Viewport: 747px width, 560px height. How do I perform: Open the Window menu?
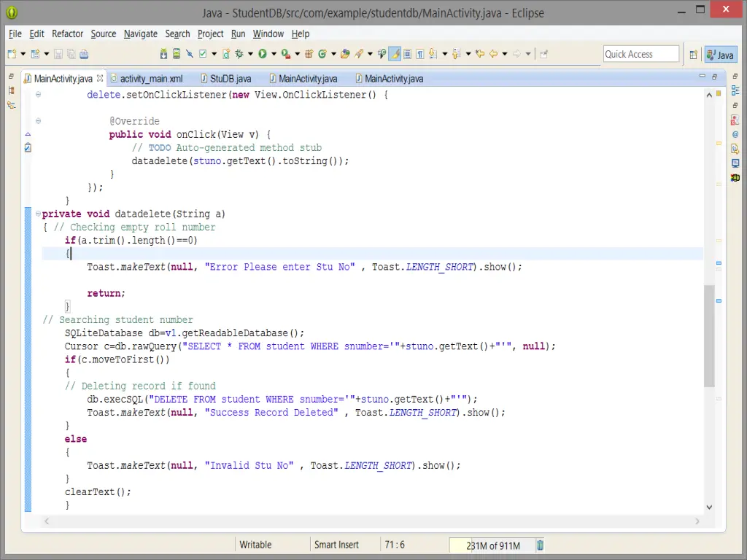[x=268, y=34]
